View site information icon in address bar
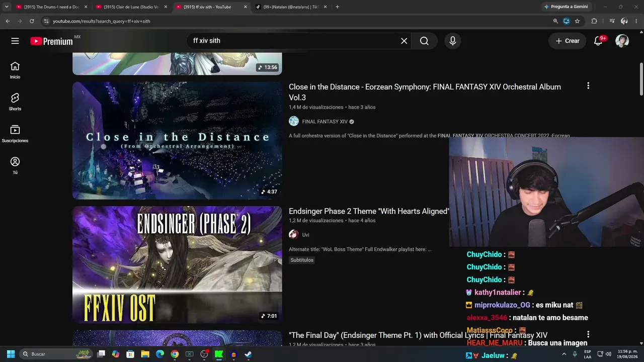 [x=46, y=21]
